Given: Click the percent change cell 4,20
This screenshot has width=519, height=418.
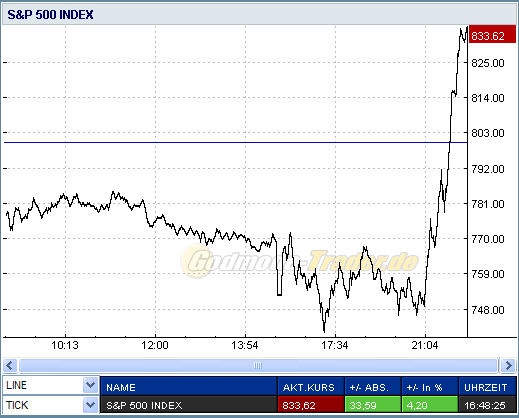Looking at the screenshot, I should (430, 405).
